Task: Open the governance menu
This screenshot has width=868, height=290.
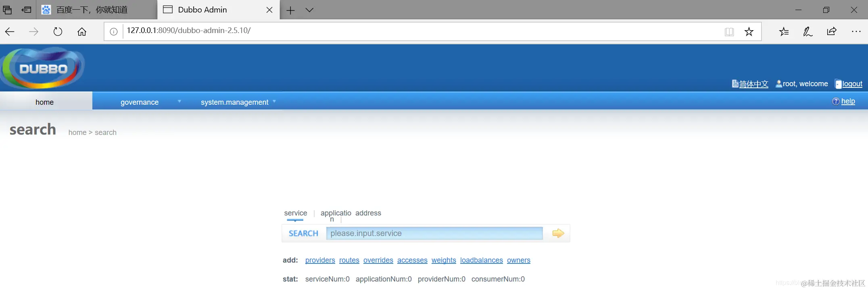Action: click(140, 102)
